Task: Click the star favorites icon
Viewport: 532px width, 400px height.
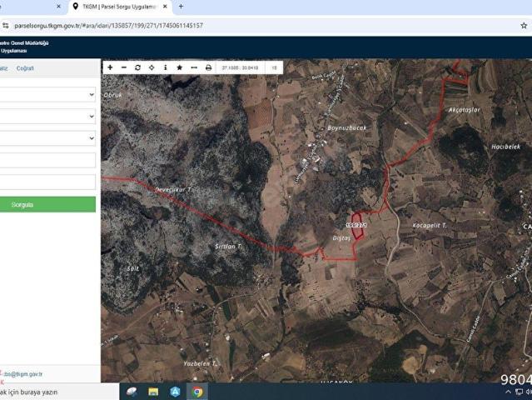Action: tap(179, 67)
